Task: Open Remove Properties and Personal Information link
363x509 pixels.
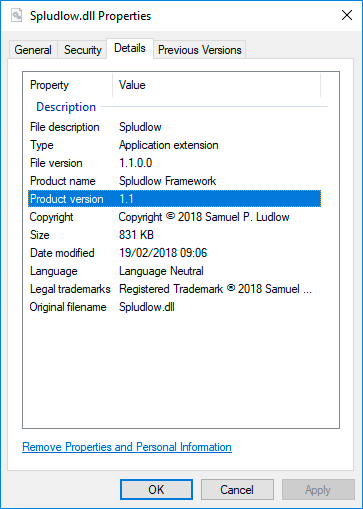Action: click(127, 447)
